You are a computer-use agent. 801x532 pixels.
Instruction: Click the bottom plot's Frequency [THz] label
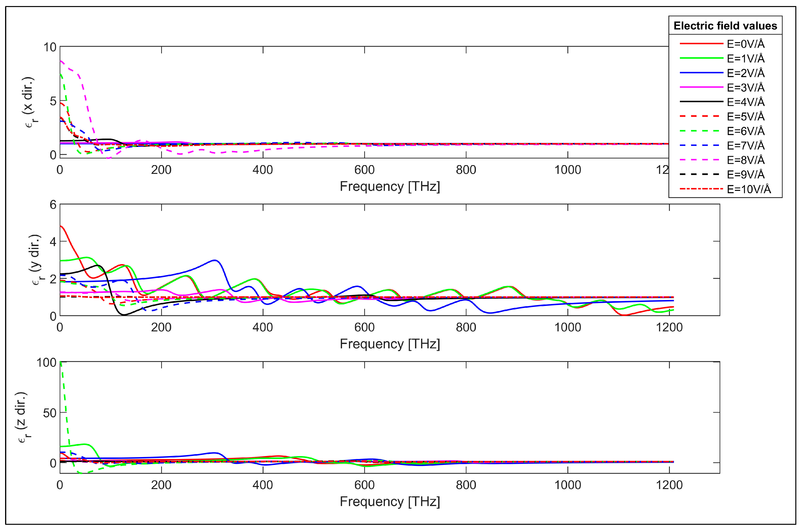(390, 502)
